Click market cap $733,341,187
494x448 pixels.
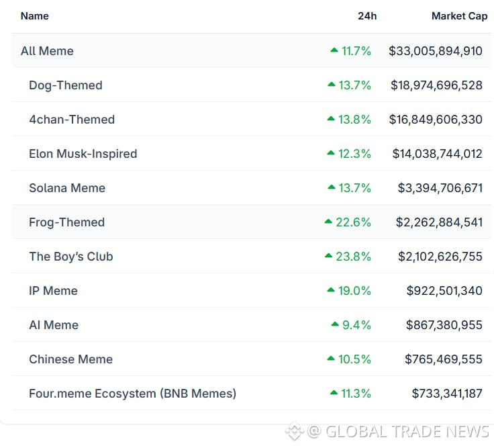(447, 394)
